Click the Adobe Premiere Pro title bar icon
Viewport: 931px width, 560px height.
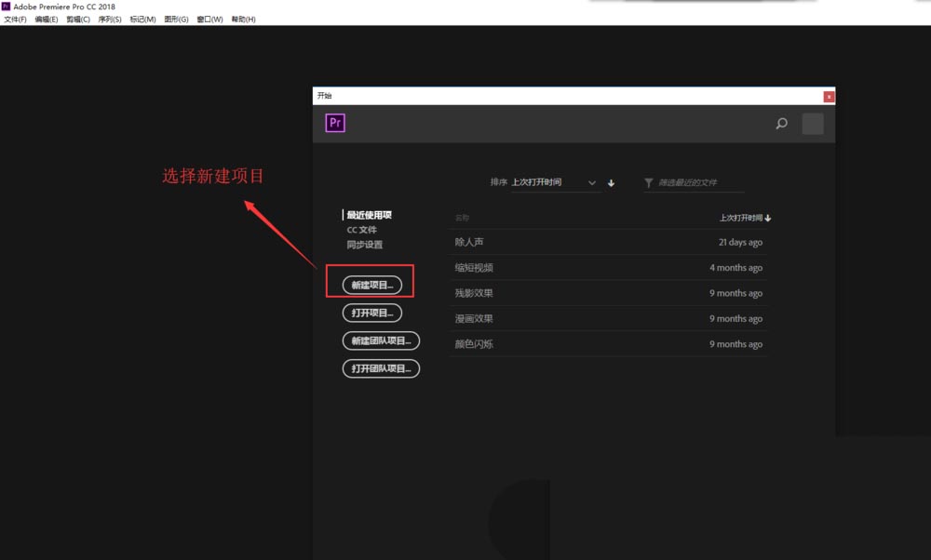point(6,7)
